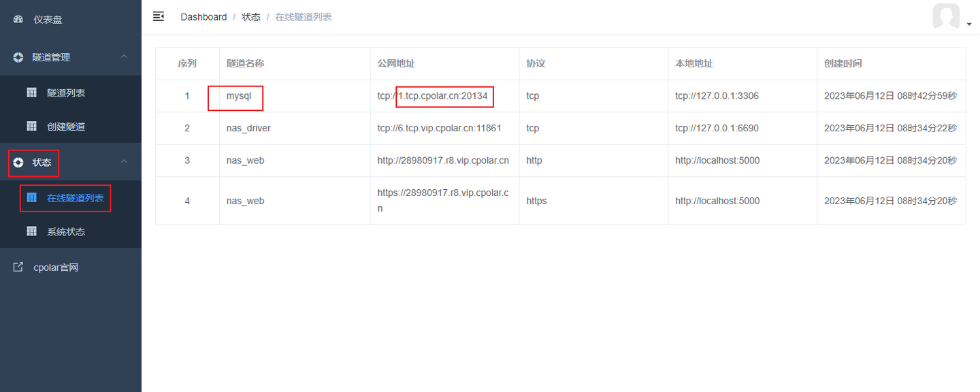Open the 仪表盘 dashboard icon
This screenshot has width=980, height=392.
click(x=18, y=19)
